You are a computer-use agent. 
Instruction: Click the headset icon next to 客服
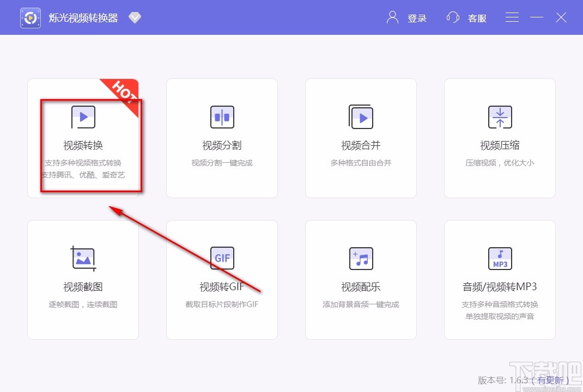[452, 17]
